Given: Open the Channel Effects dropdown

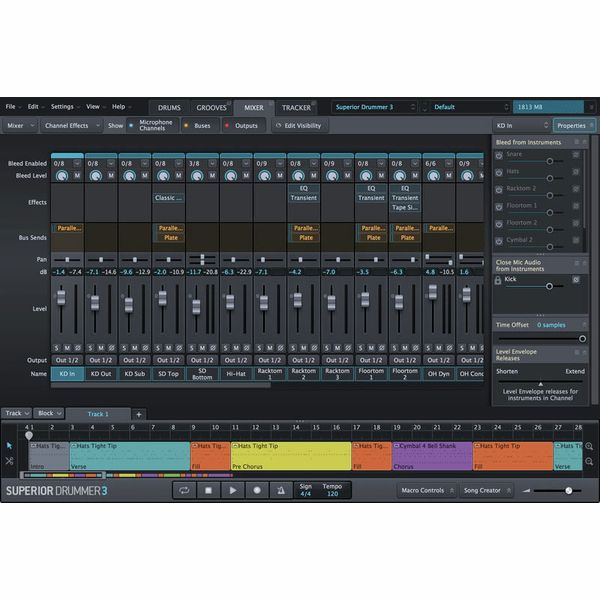Looking at the screenshot, I should point(72,126).
